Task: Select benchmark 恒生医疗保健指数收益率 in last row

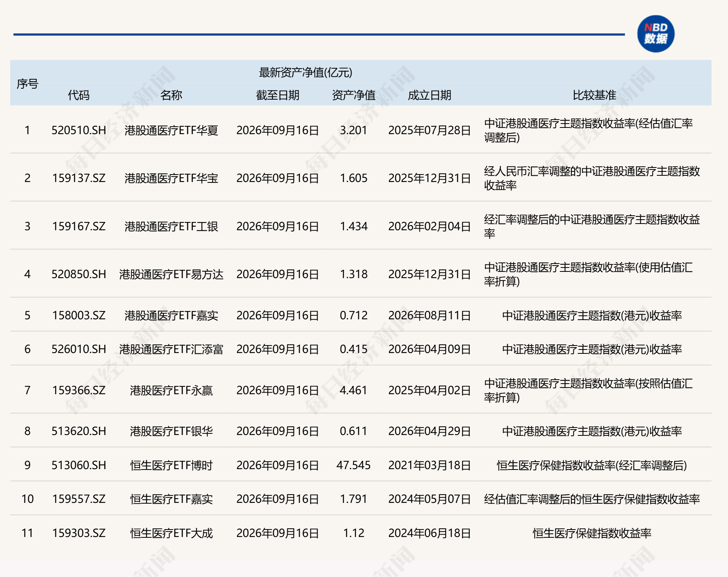Action: pos(592,533)
